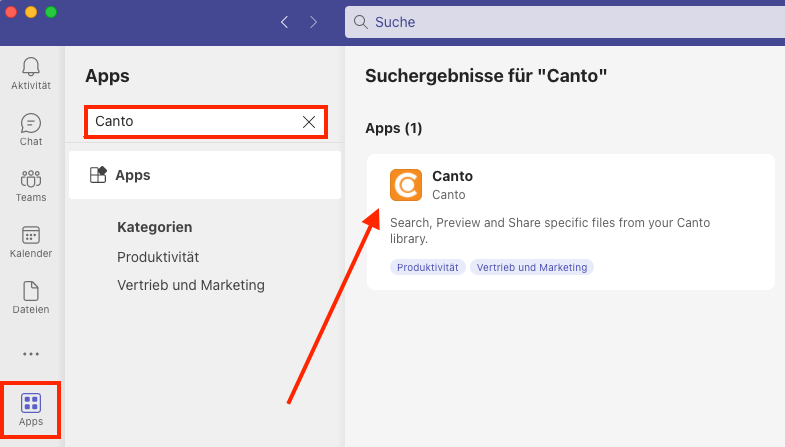Click the Canto text in the apps search field
The height and width of the screenshot is (447, 785).
[x=114, y=121]
